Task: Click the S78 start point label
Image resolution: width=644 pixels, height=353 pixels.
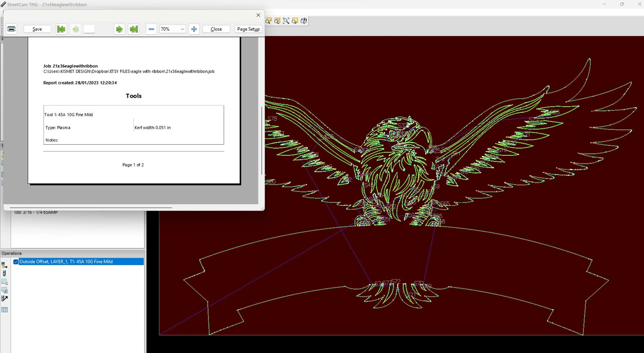Action: pyautogui.click(x=272, y=119)
